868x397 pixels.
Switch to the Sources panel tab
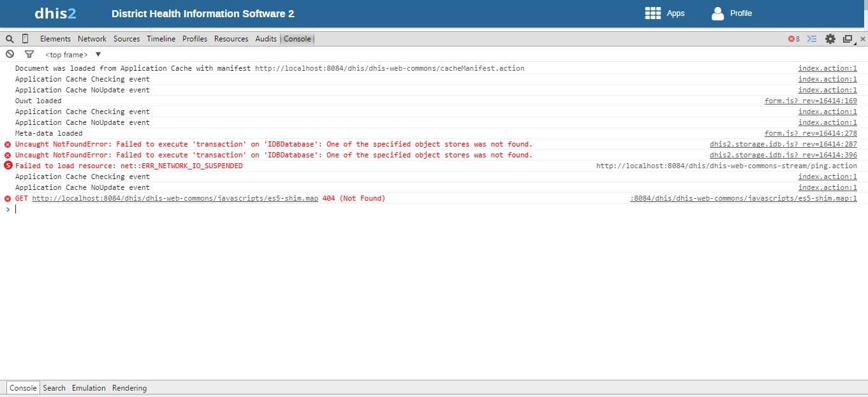tap(126, 39)
